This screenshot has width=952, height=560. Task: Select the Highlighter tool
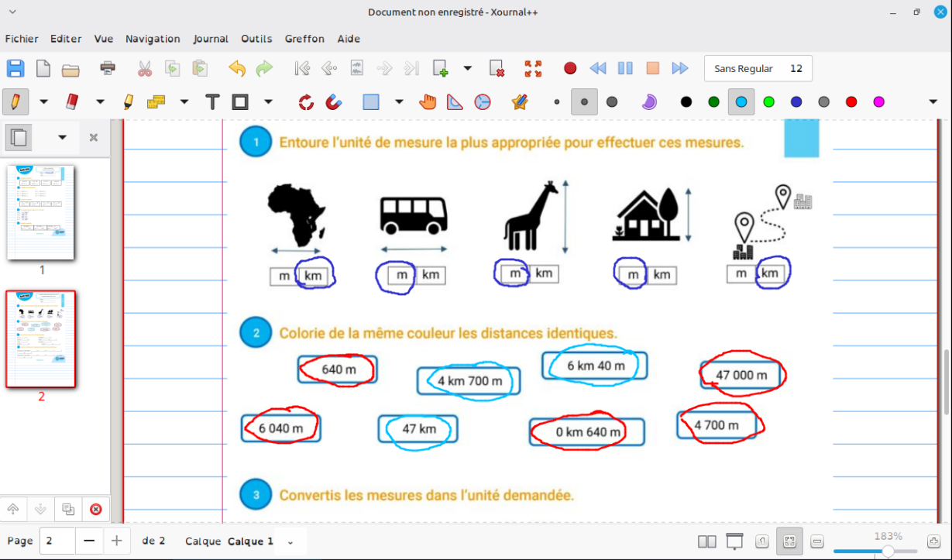(x=128, y=101)
